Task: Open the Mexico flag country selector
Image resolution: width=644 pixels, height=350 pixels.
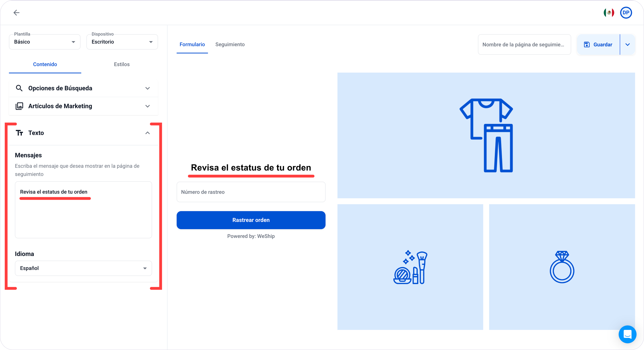Action: 609,12
